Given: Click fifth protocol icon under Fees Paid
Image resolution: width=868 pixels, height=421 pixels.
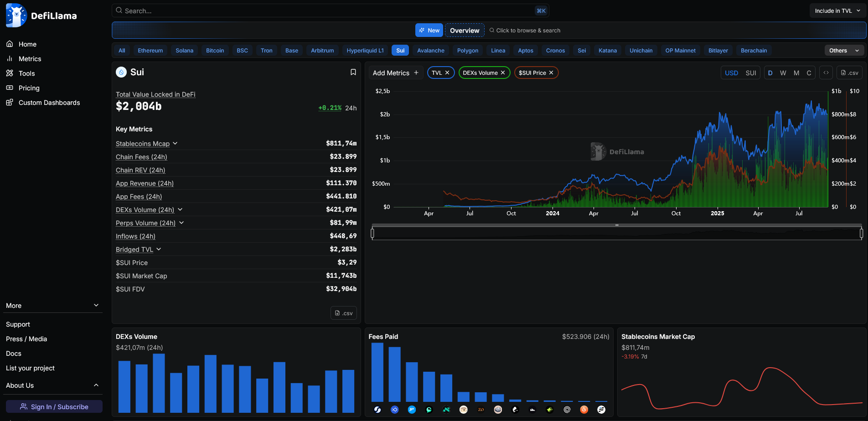Looking at the screenshot, I should (x=446, y=410).
